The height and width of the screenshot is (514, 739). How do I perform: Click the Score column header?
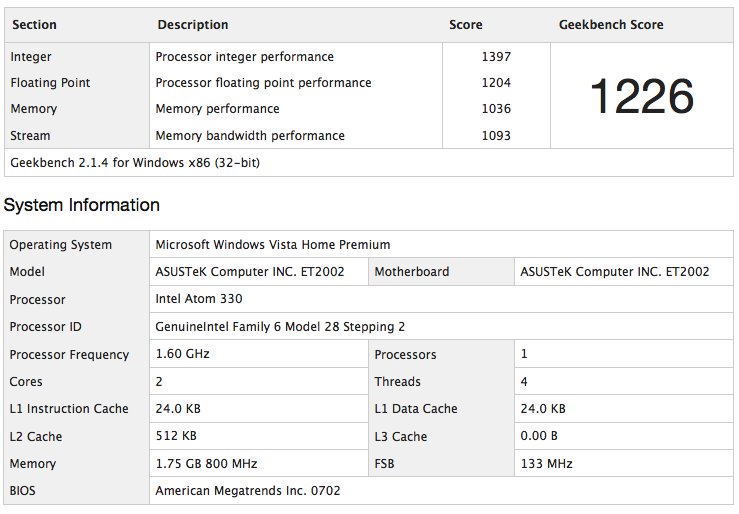tap(465, 25)
